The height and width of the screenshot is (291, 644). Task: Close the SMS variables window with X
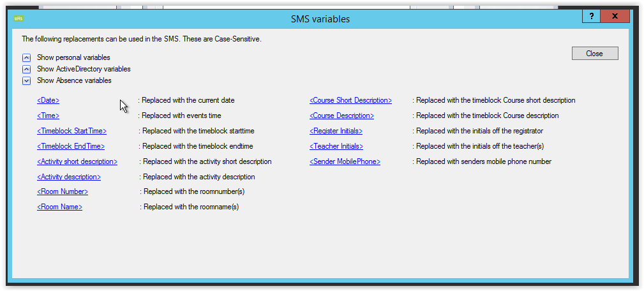pos(615,17)
